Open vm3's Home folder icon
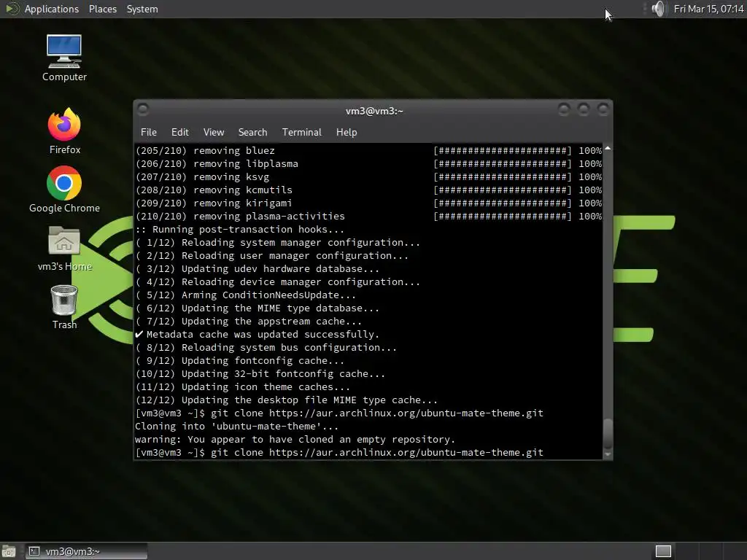The width and height of the screenshot is (747, 560). coord(64,248)
